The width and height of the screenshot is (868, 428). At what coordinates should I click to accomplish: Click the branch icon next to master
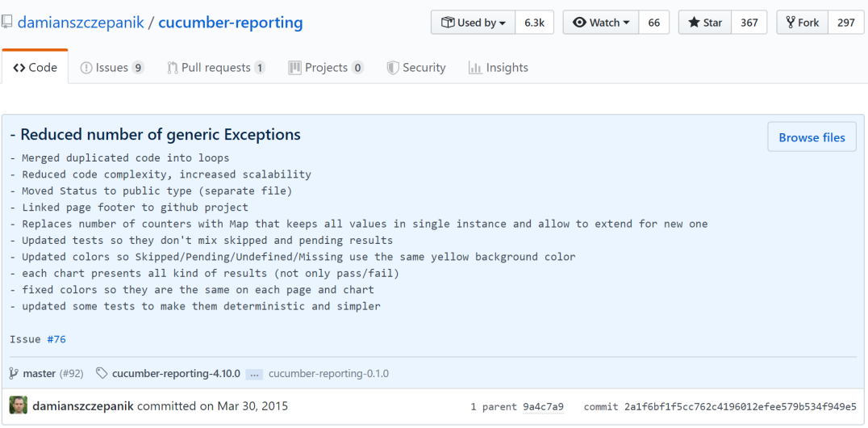[14, 373]
